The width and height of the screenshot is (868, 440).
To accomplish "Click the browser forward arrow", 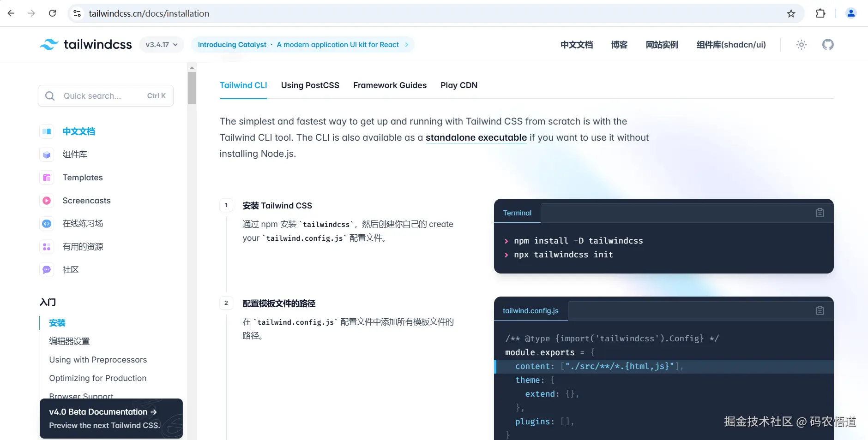I will coord(31,13).
